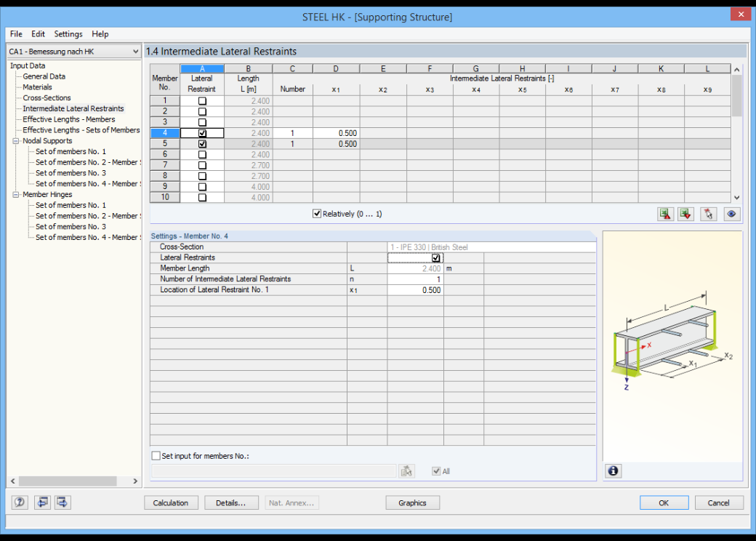Confirm with the OK button
Viewport: 756px width, 541px height.
[664, 503]
